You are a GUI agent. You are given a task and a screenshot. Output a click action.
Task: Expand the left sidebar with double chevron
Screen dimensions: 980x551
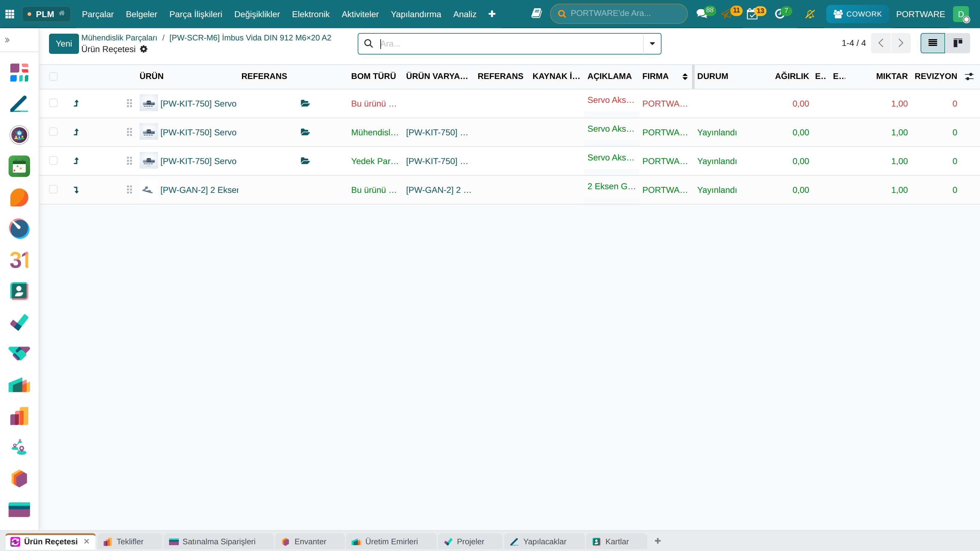(7, 40)
